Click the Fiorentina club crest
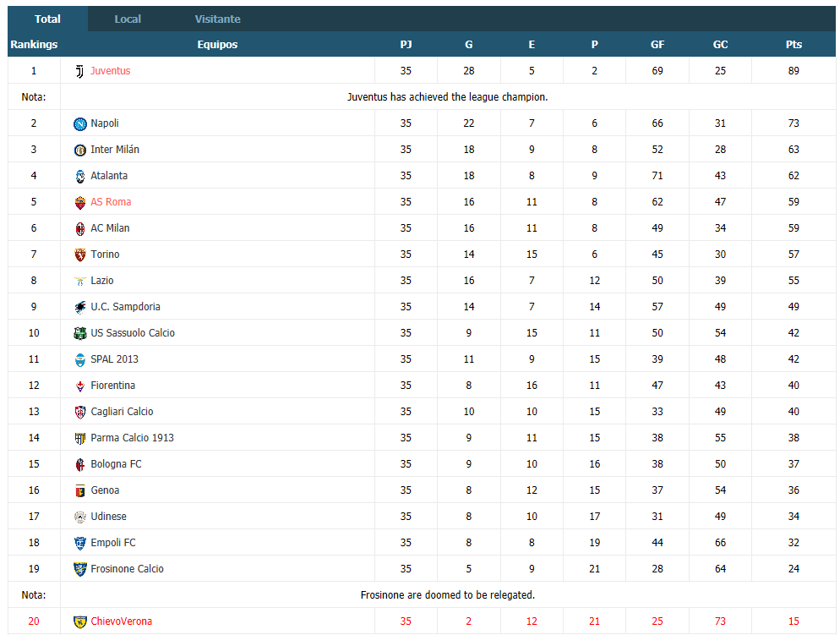The image size is (840, 635). click(79, 386)
